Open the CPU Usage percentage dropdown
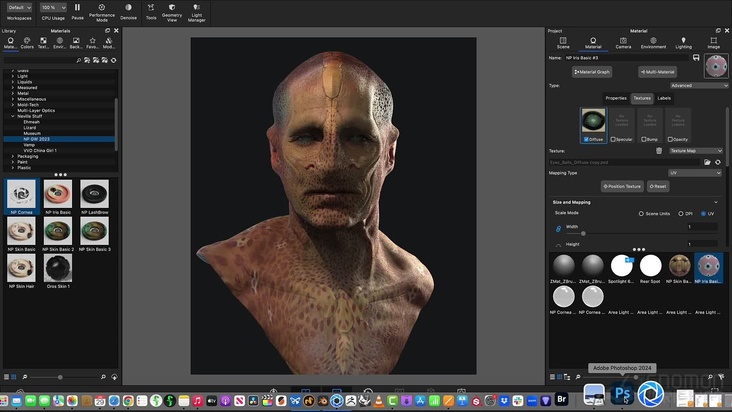 click(x=53, y=7)
